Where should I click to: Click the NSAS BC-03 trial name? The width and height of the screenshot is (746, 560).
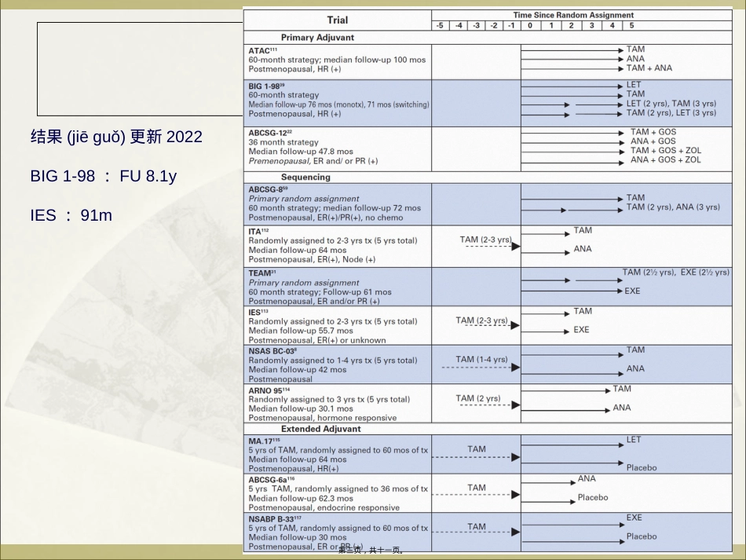coord(272,351)
